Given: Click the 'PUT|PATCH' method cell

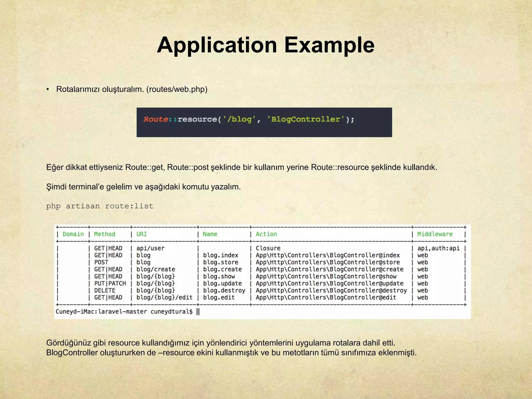Looking at the screenshot, I should (x=110, y=283).
